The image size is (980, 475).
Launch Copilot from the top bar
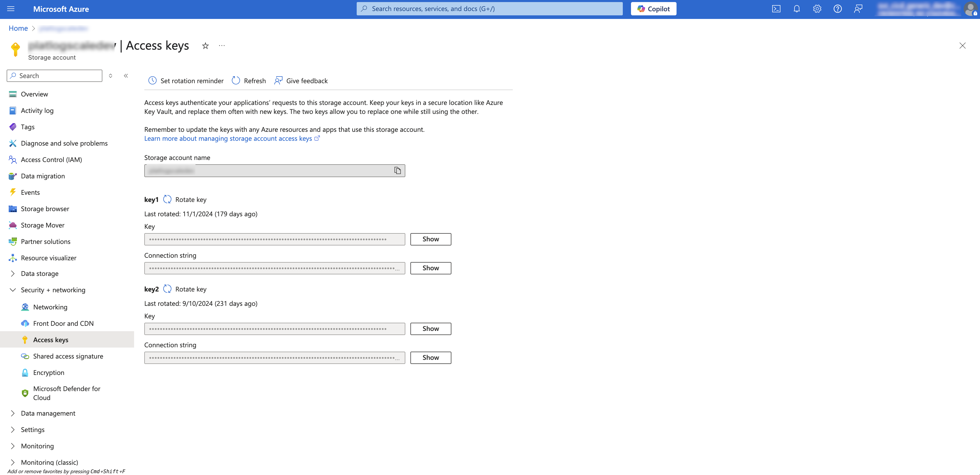tap(653, 8)
